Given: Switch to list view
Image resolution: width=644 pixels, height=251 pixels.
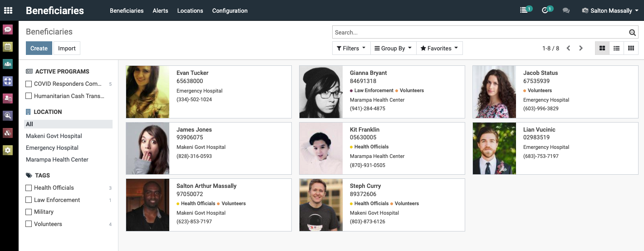Looking at the screenshot, I should (x=616, y=48).
